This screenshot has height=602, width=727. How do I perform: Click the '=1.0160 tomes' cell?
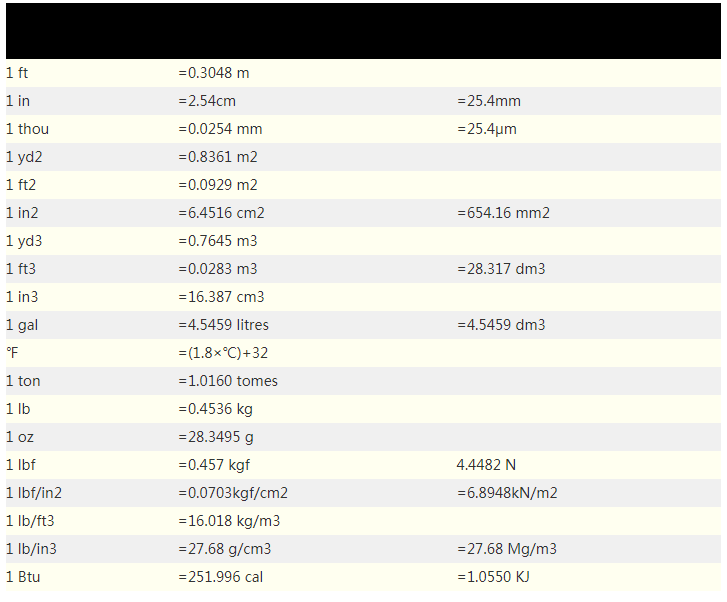point(228,381)
